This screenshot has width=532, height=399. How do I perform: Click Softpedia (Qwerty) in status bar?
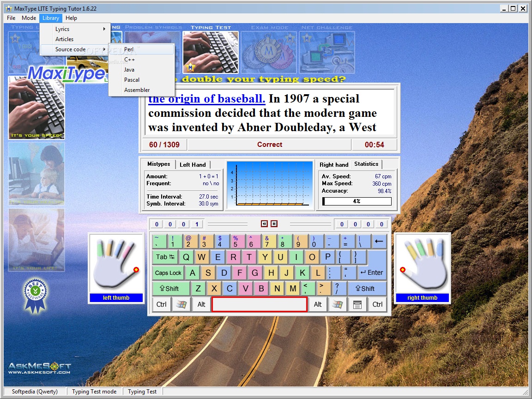tap(35, 392)
